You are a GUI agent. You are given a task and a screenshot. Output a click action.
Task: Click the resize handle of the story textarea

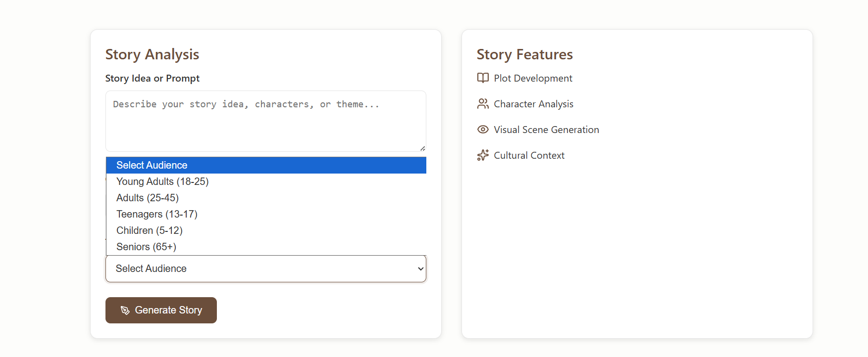(422, 148)
